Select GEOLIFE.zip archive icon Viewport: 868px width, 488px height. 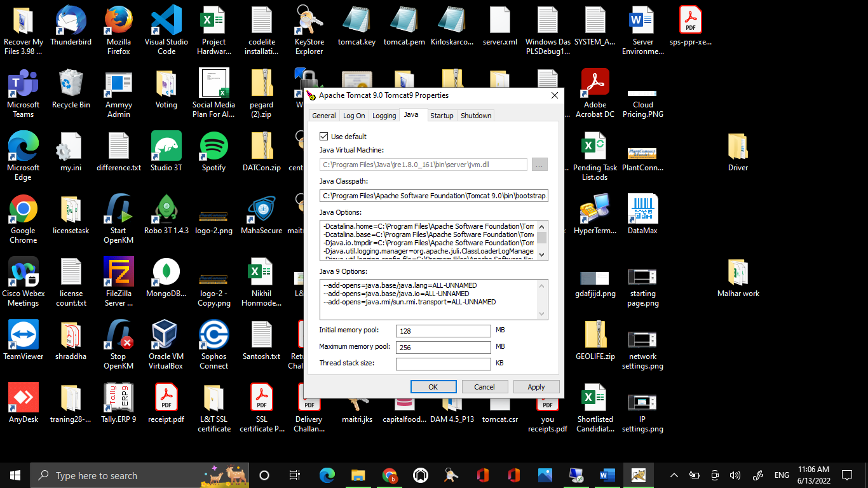595,340
